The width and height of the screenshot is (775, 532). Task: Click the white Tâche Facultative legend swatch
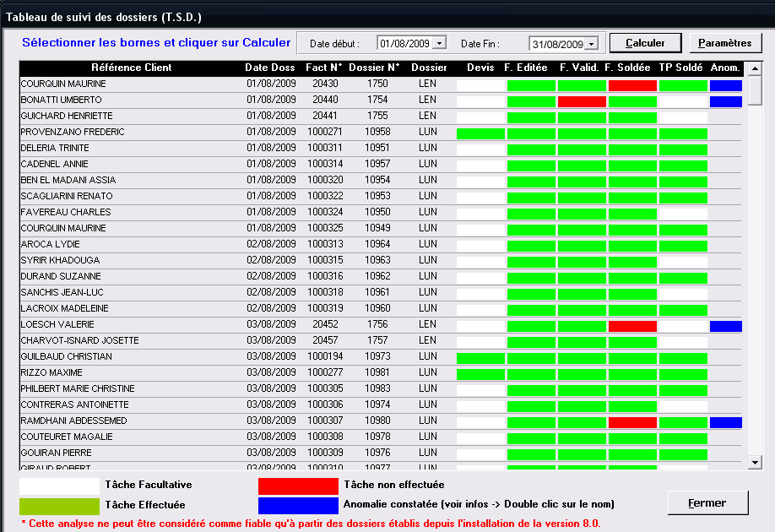pyautogui.click(x=59, y=486)
